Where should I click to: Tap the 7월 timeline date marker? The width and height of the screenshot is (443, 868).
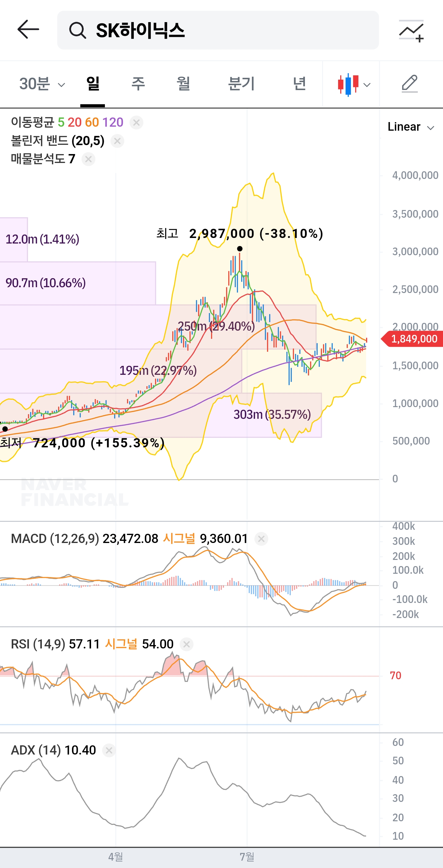click(247, 856)
